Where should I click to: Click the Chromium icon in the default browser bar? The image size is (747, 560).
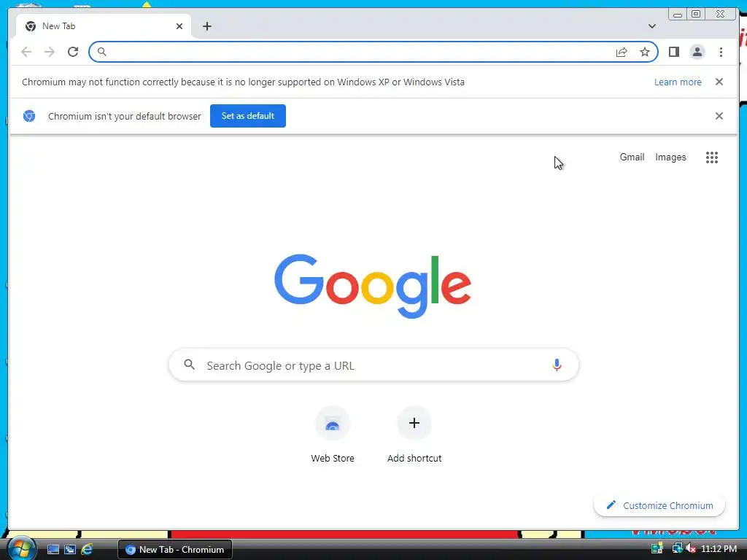[x=29, y=116]
